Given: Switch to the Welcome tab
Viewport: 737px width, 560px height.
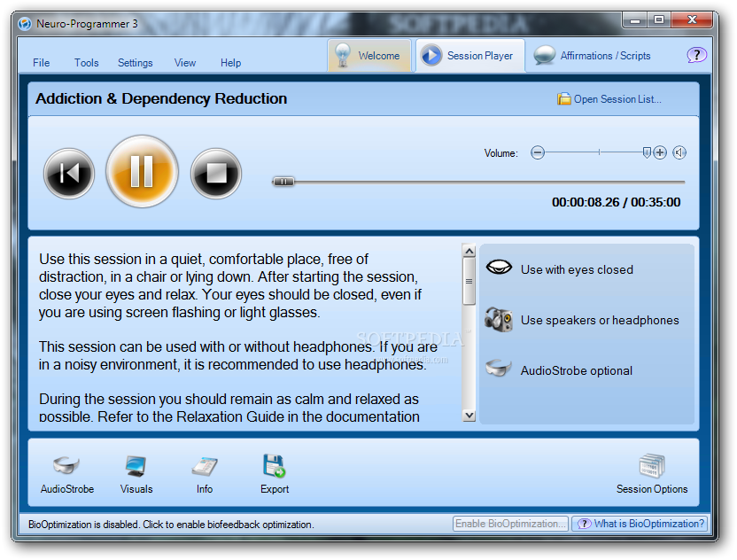Looking at the screenshot, I should point(369,56).
